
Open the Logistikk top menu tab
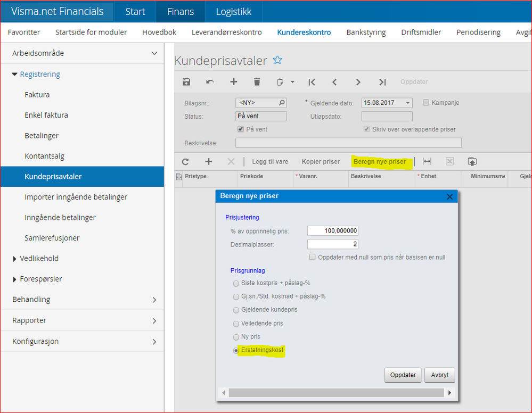pos(233,12)
